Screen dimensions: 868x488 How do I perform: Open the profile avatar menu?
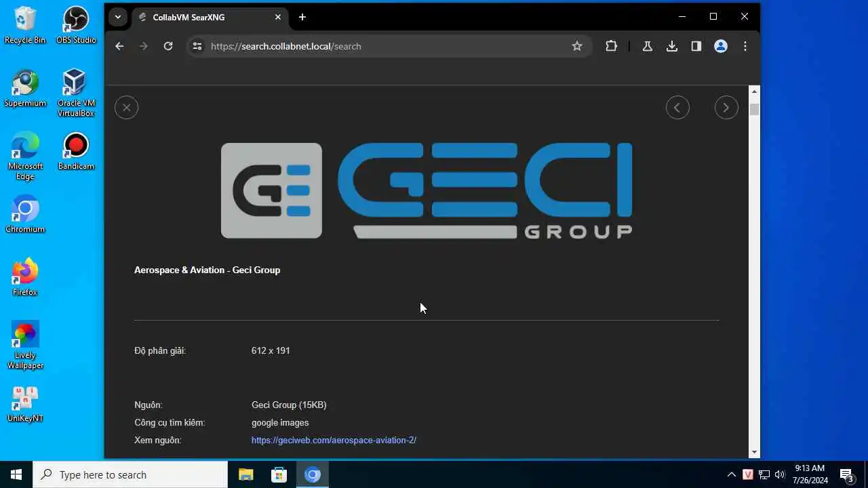point(721,46)
